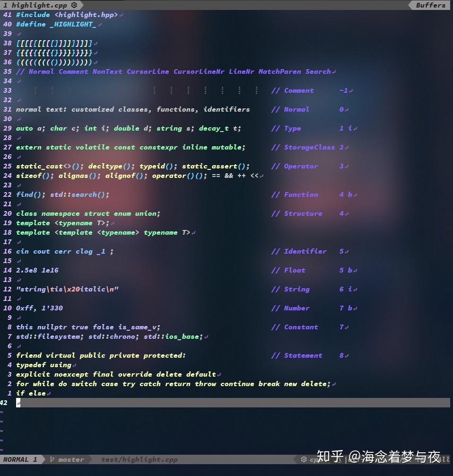Select line number 41 in the gutter
Image resolution: width=453 pixels, height=476 pixels.
8,15
